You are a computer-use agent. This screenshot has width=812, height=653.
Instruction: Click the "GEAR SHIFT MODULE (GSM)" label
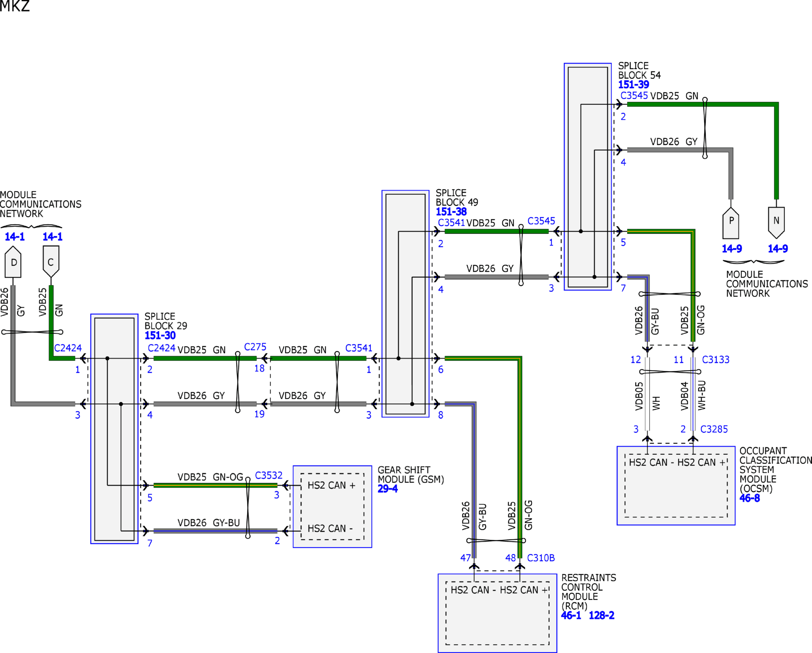pyautogui.click(x=411, y=475)
